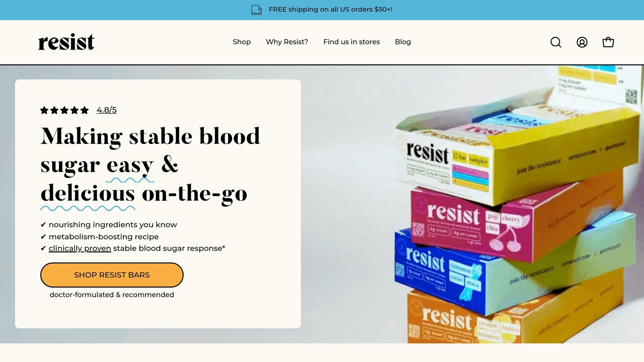This screenshot has height=362, width=644.
Task: Open the shopping bag cart icon
Action: click(x=608, y=42)
